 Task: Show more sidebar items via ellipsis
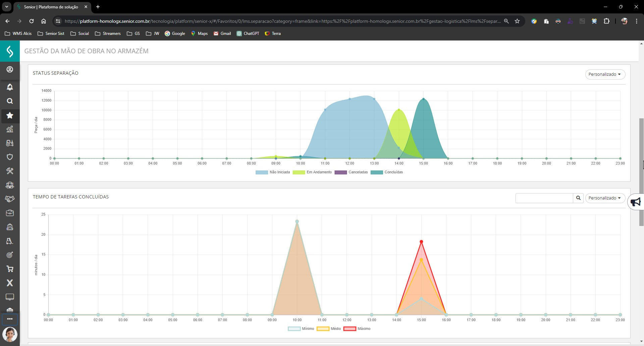(x=10, y=319)
